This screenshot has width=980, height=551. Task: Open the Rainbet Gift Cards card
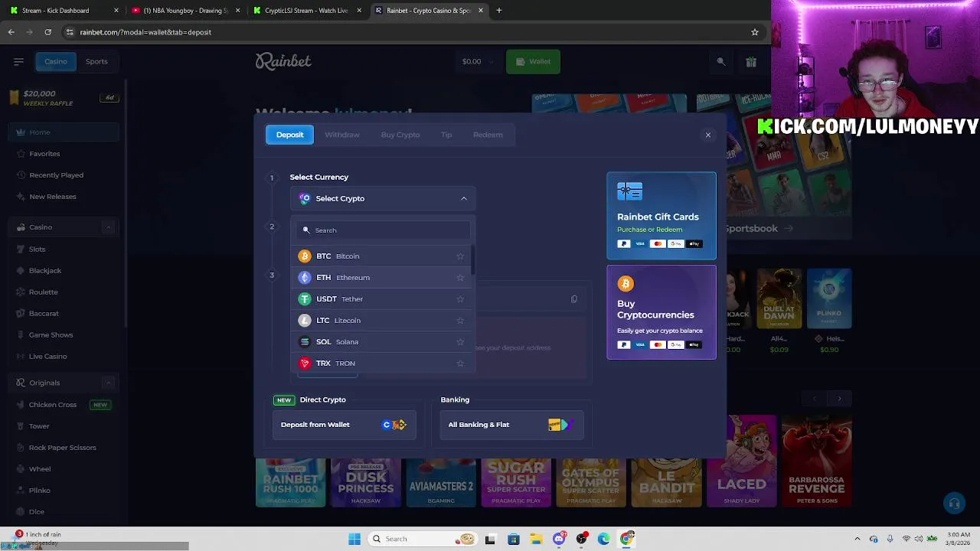click(x=661, y=216)
